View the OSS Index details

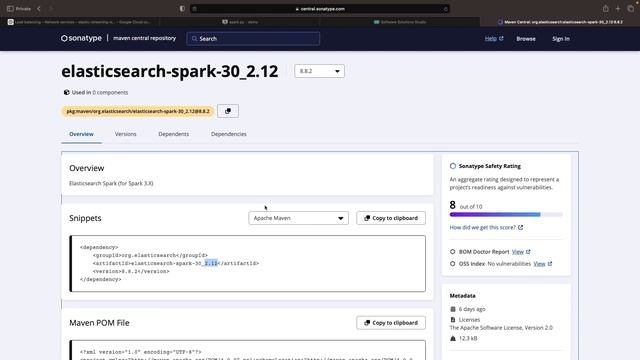click(539, 264)
